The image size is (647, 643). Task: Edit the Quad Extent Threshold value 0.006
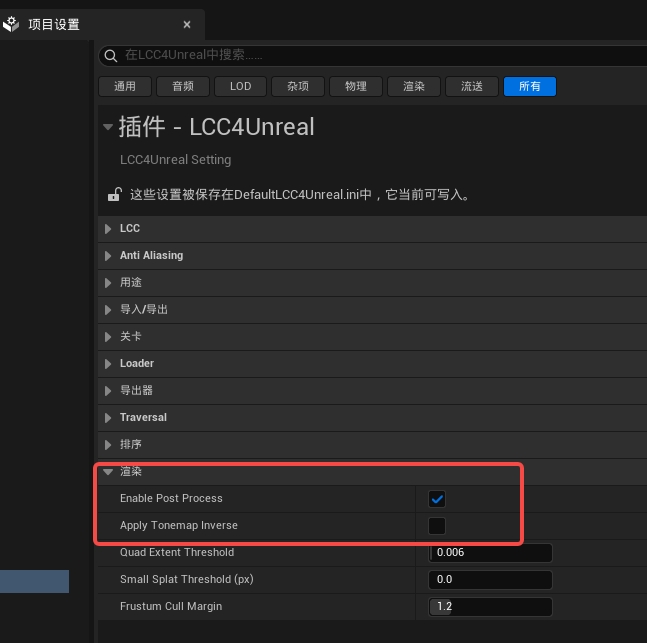tap(490, 553)
